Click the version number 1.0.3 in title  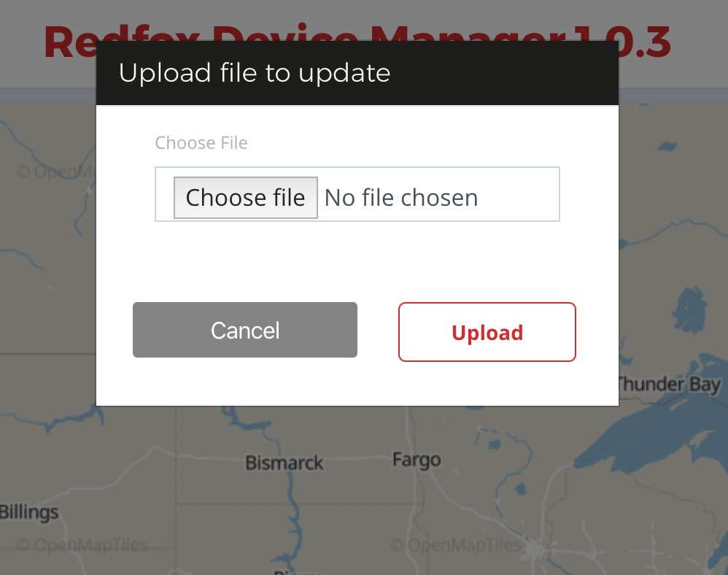[622, 42]
